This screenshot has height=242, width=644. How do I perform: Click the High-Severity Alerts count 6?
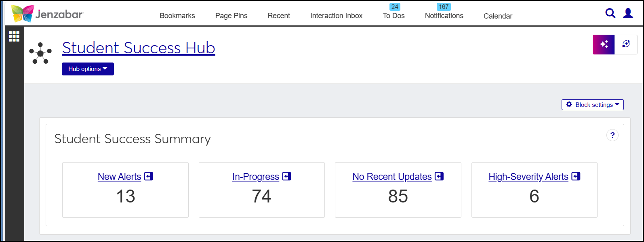tap(534, 196)
